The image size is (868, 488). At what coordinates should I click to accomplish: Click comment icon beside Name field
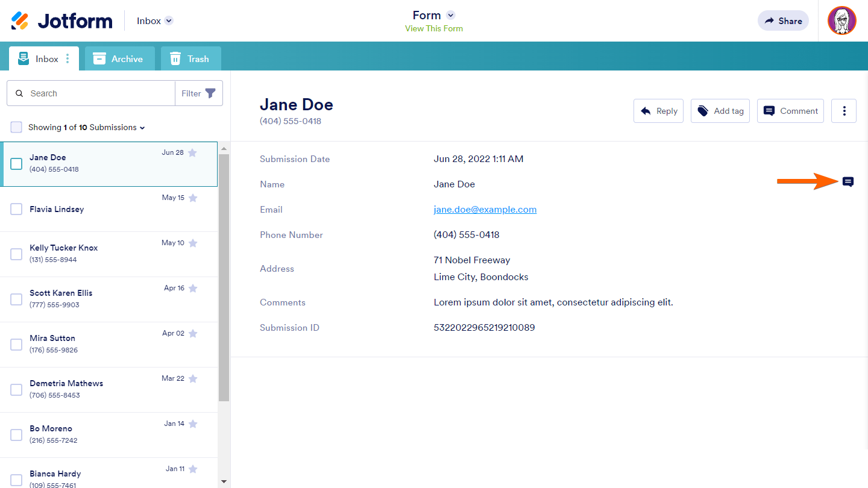(848, 182)
